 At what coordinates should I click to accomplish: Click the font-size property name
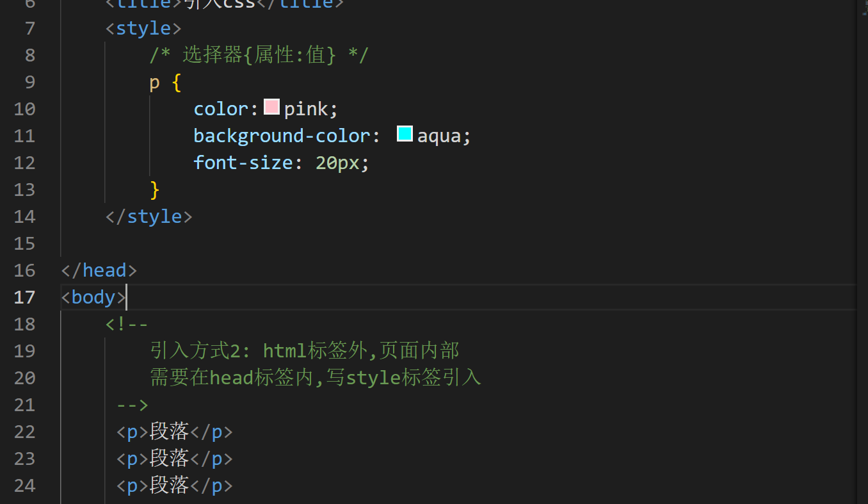coord(243,162)
